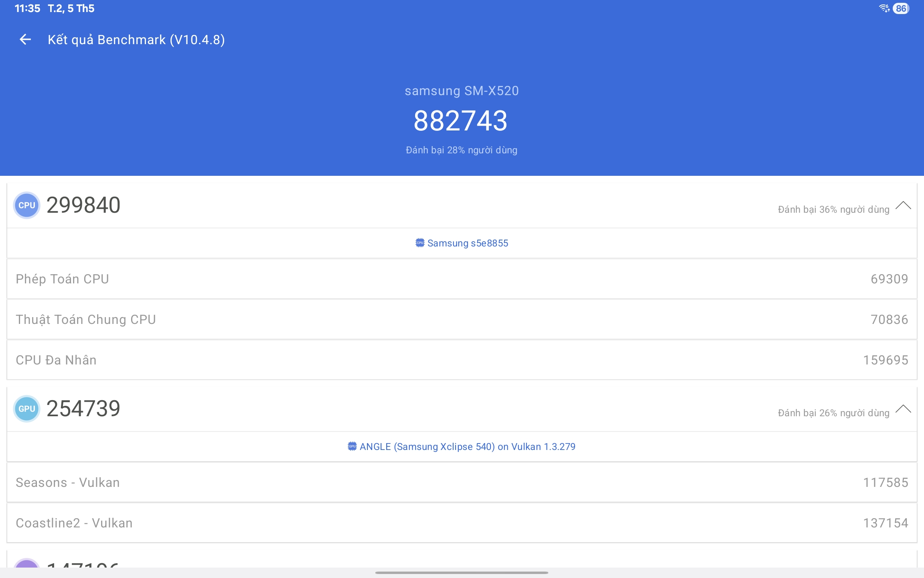Tap the value 159695
Image resolution: width=924 pixels, height=578 pixels.
click(x=886, y=360)
